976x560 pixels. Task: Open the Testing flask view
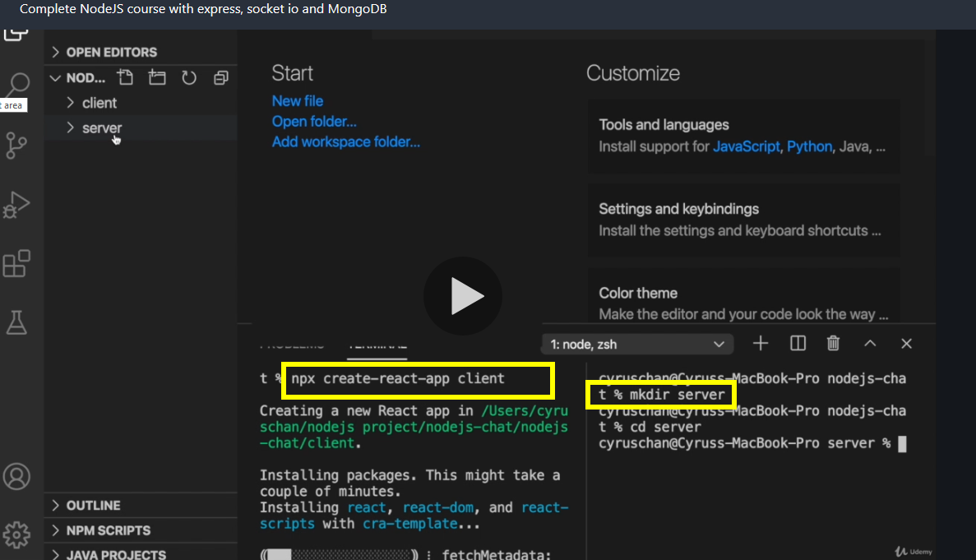(x=16, y=322)
